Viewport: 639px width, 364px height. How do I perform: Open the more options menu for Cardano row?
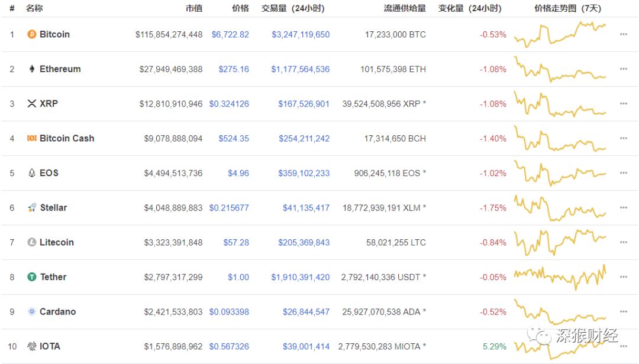pyautogui.click(x=624, y=311)
